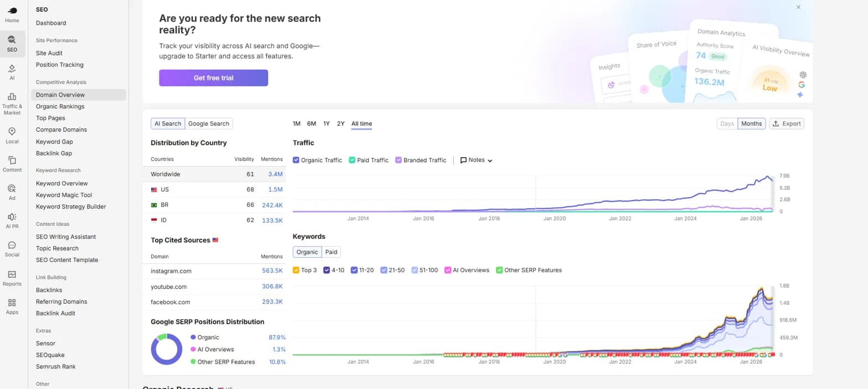868x389 pixels.
Task: Select the 6M time range
Action: coord(312,123)
